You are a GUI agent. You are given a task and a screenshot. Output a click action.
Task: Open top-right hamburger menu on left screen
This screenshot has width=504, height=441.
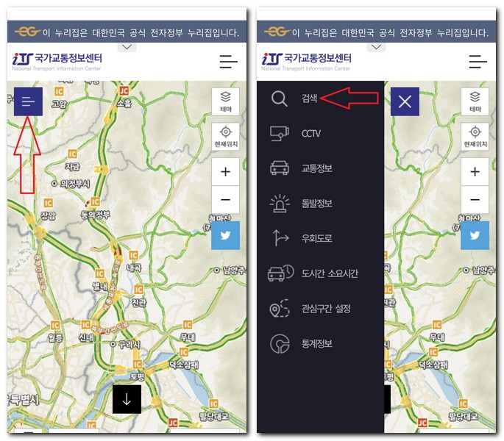click(229, 61)
